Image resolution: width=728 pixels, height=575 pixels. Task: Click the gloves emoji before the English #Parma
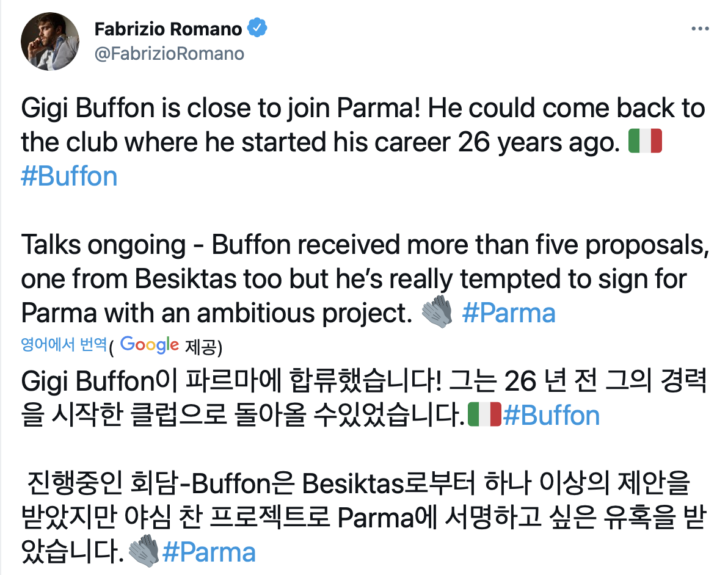(x=437, y=313)
